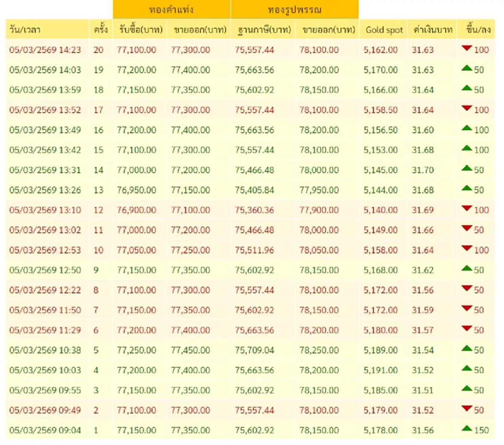This screenshot has width=504, height=445.
Task: Click the ขึ้น/ลง column header
Action: point(475,30)
